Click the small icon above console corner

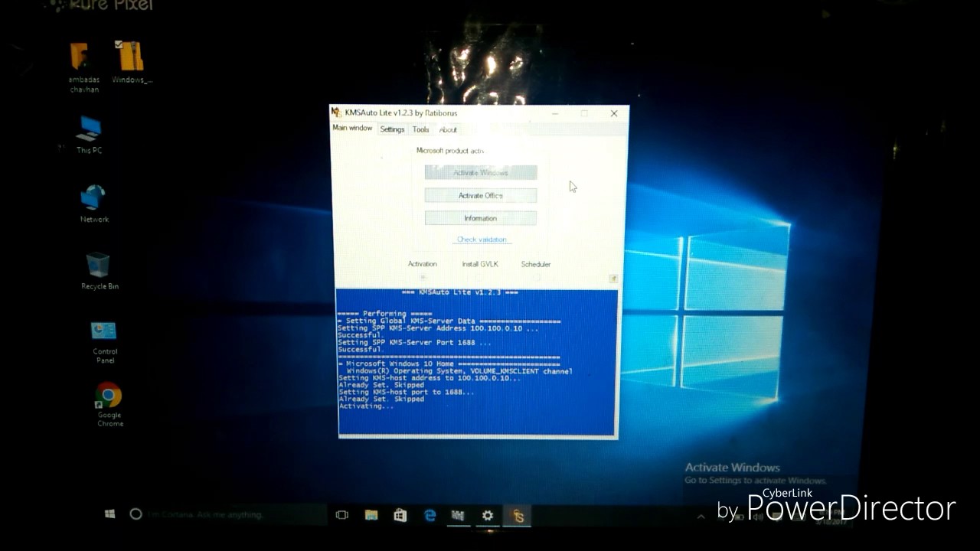click(x=613, y=279)
